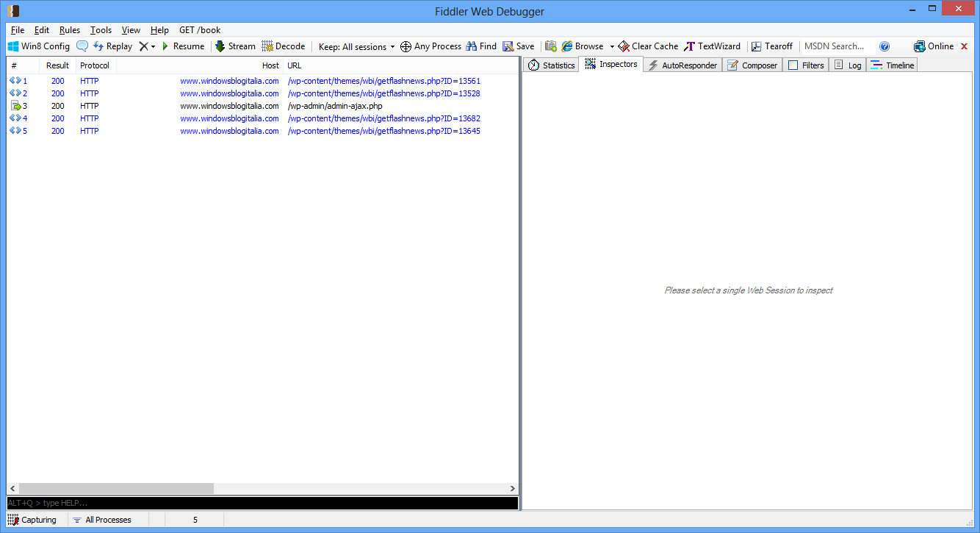
Task: Sort by the Result column header
Action: 57,65
